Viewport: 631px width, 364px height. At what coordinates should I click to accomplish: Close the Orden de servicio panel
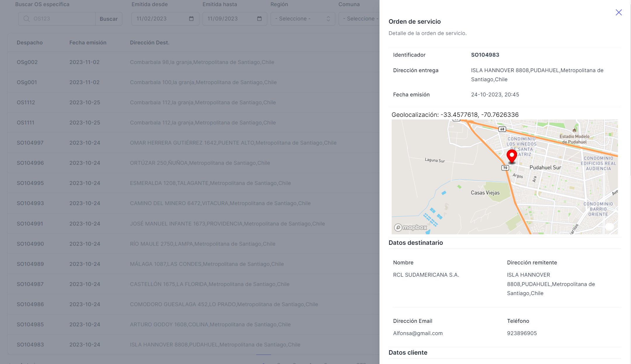point(618,12)
